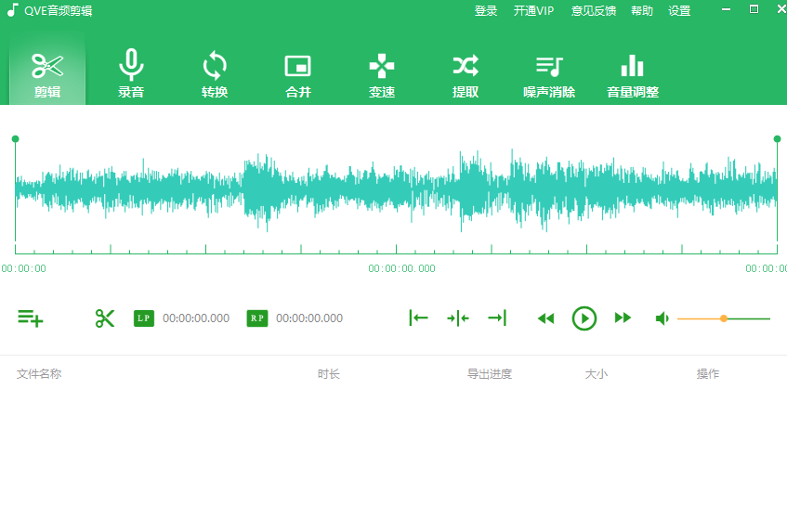
Task: Open 意见反馈 feedback
Action: [593, 11]
